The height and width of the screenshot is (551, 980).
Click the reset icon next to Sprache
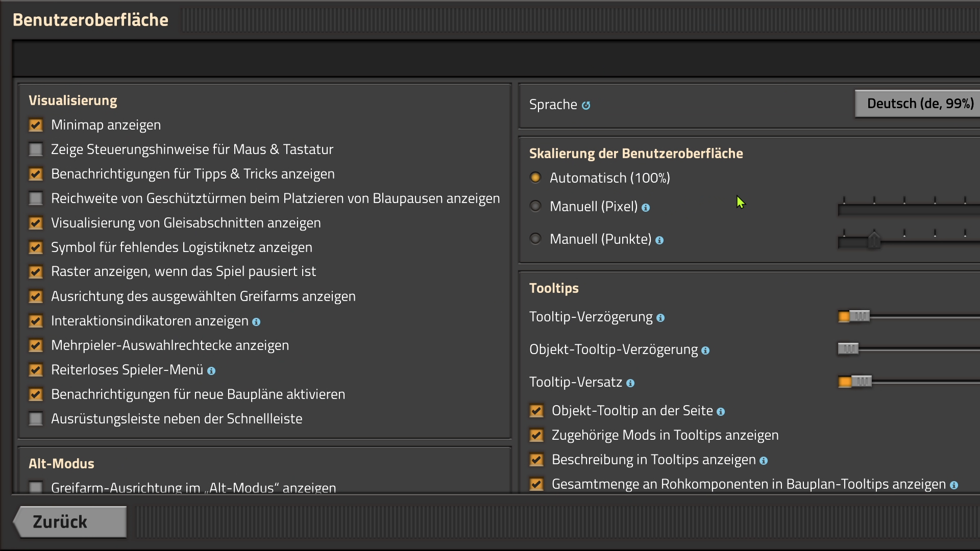point(586,106)
